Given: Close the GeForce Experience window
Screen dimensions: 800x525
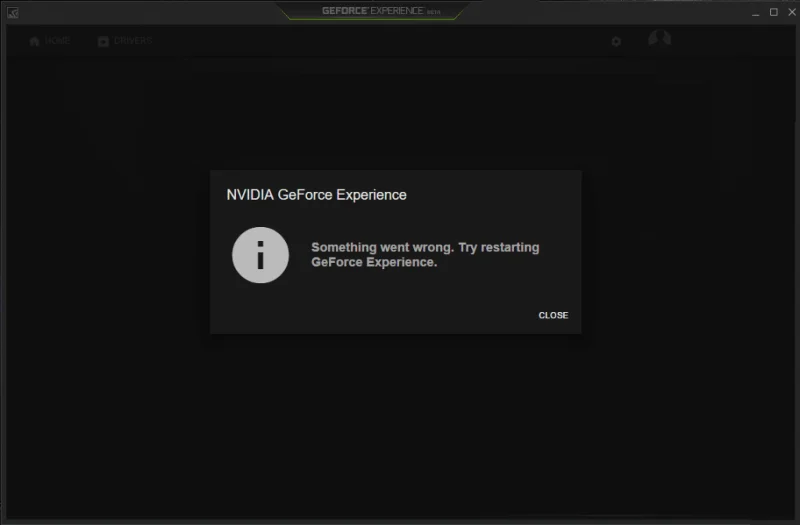Looking at the screenshot, I should coord(792,12).
